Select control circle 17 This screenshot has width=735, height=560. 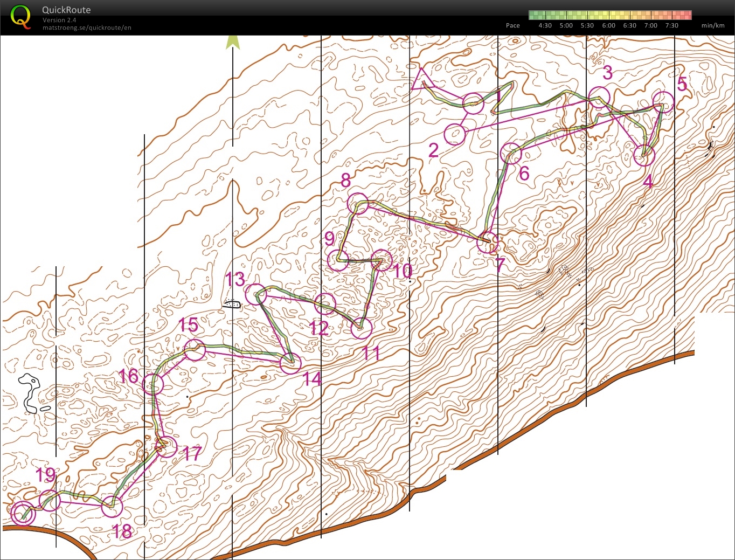167,447
